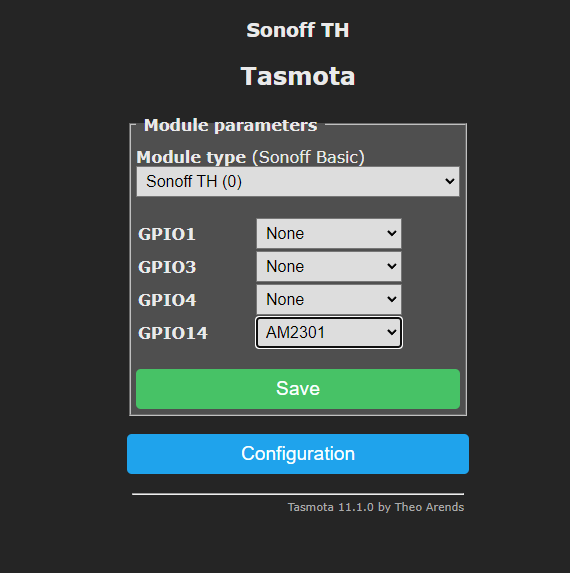Click the GPIO4 label text

[x=167, y=300]
